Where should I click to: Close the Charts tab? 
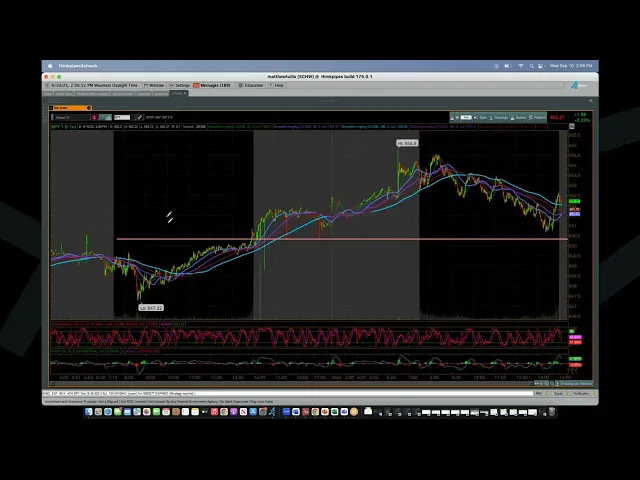185,93
